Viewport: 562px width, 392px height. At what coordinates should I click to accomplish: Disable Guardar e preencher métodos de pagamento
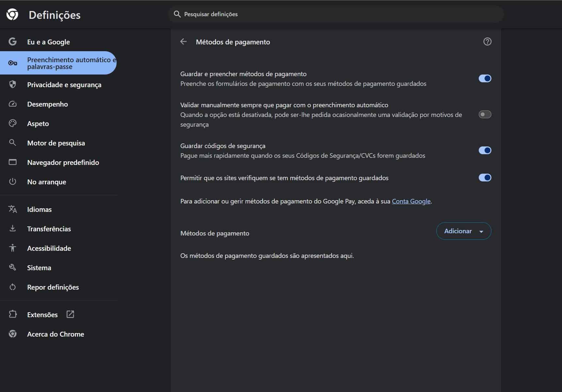(485, 78)
